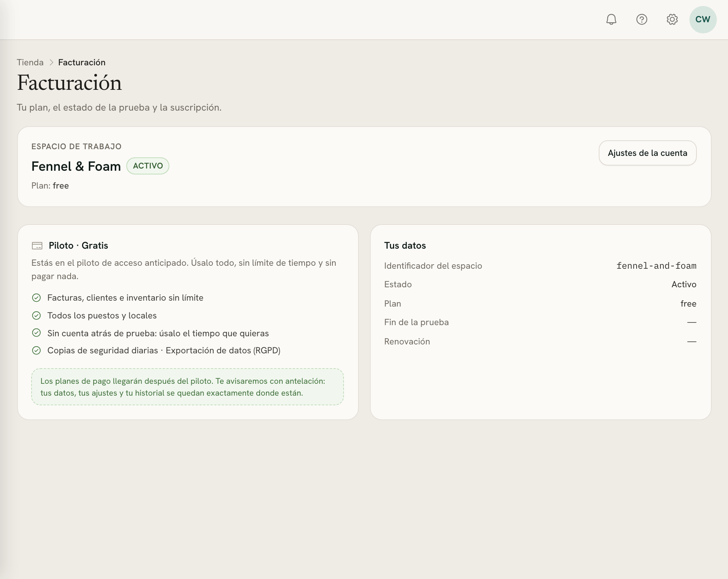The image size is (728, 579).
Task: Click the breadcrumb chevron after Tienda
Action: [x=51, y=62]
